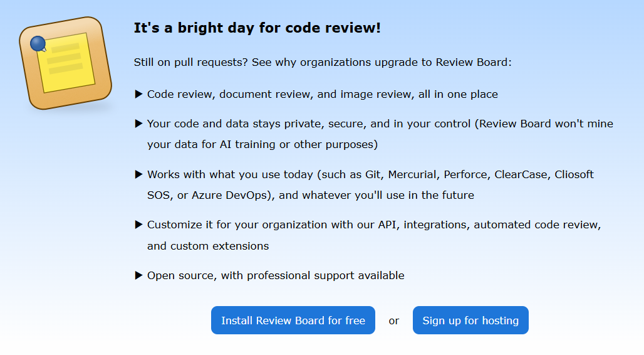Click the "Customize it for your organization" text line

pos(374,225)
